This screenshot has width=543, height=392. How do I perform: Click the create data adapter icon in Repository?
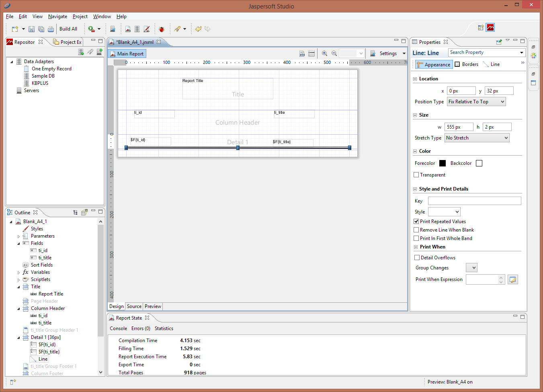81,52
